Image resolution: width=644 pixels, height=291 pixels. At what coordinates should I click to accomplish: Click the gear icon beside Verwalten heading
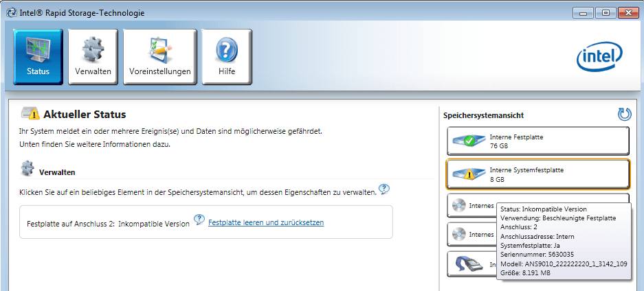point(27,168)
